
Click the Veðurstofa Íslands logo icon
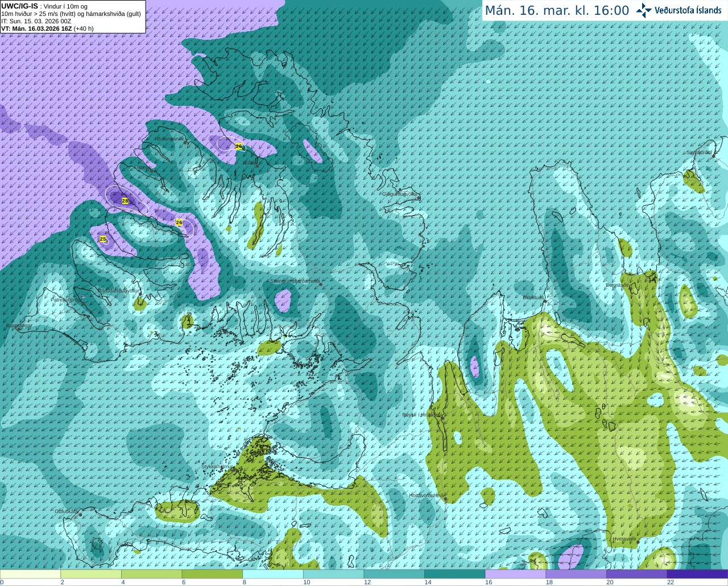pos(644,10)
